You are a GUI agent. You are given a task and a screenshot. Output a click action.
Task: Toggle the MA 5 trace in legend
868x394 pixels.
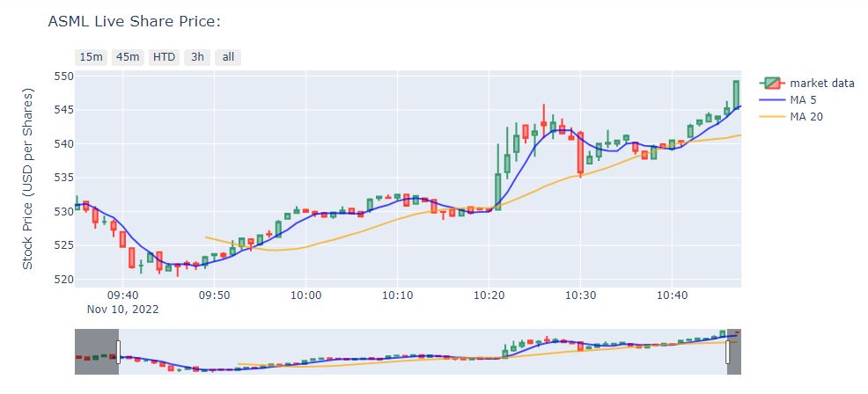[788, 100]
